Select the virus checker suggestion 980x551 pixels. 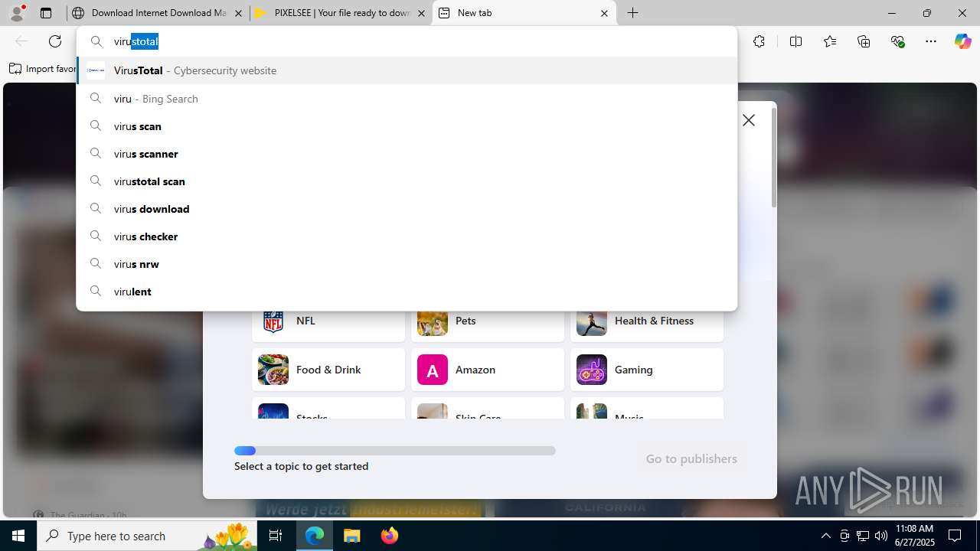click(x=407, y=236)
